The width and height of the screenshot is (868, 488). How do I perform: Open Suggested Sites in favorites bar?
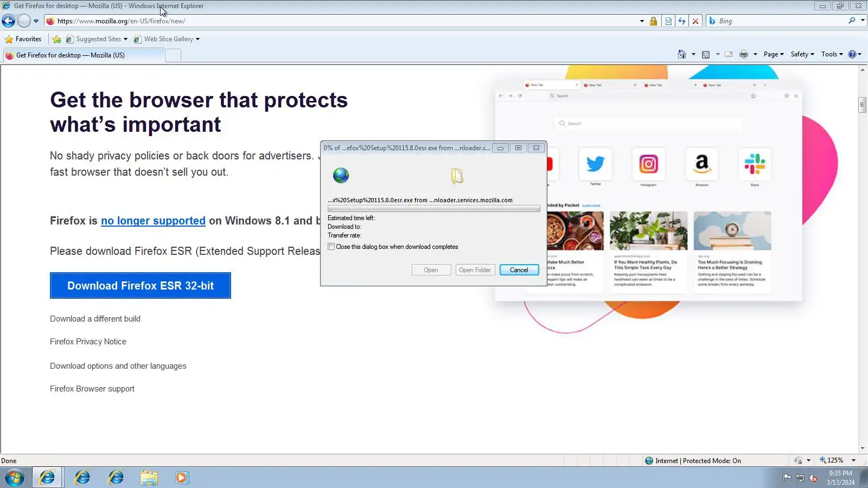click(x=97, y=39)
